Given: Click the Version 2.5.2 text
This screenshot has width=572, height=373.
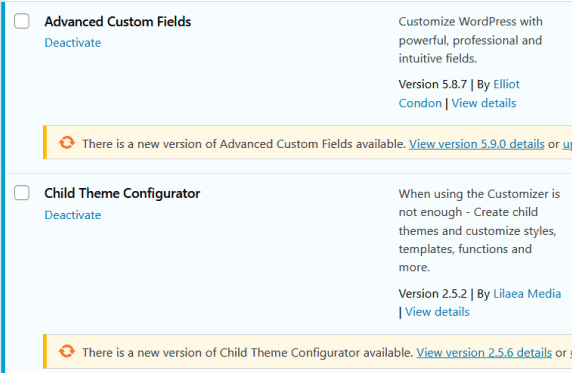Looking at the screenshot, I should pos(433,294).
